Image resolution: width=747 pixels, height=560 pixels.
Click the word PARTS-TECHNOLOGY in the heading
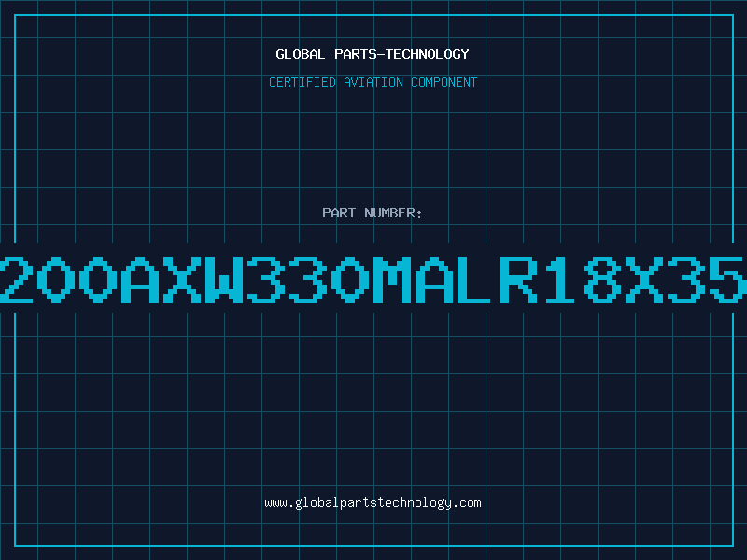coord(402,54)
